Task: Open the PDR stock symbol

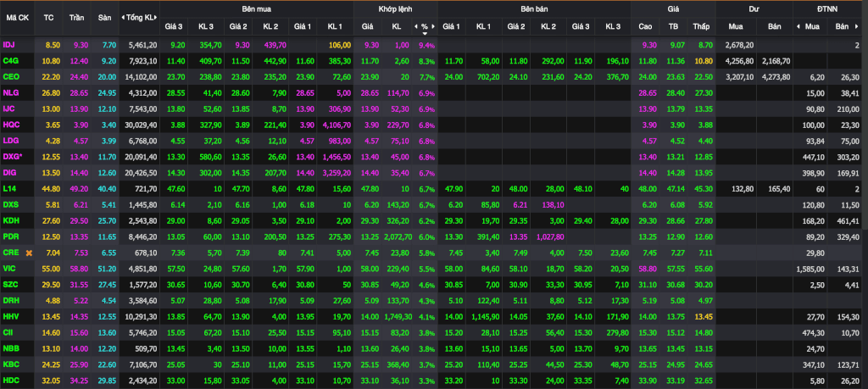Action: coord(10,236)
